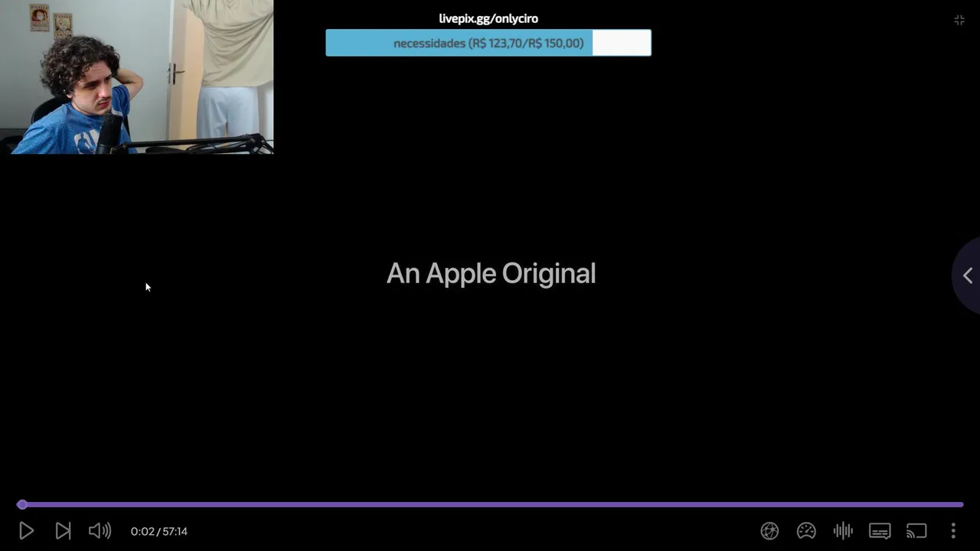This screenshot has width=980, height=551.
Task: Click the 0:02 / 57:14 time display
Action: tap(159, 531)
